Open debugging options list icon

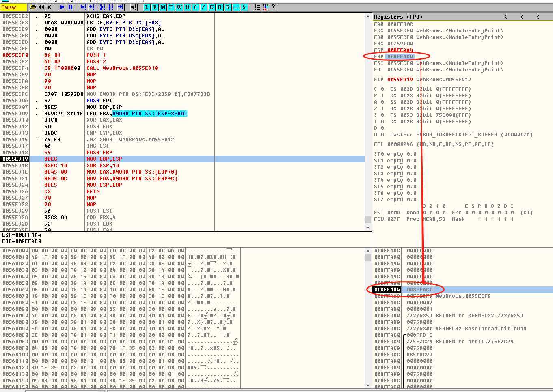pyautogui.click(x=257, y=7)
